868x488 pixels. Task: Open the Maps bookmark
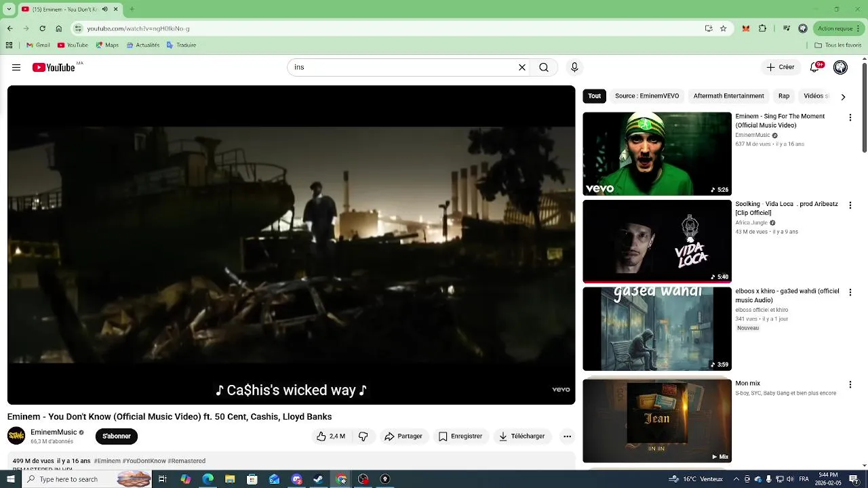[x=107, y=45]
